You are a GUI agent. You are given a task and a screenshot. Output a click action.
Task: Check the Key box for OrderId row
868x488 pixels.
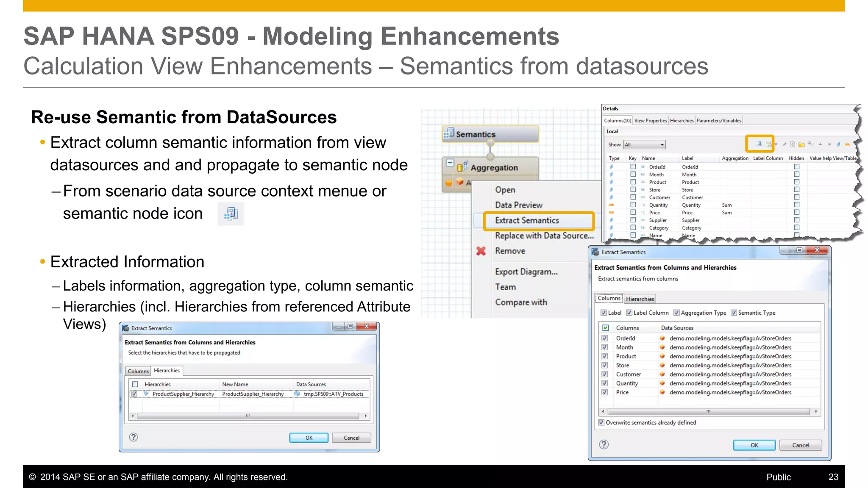[633, 166]
